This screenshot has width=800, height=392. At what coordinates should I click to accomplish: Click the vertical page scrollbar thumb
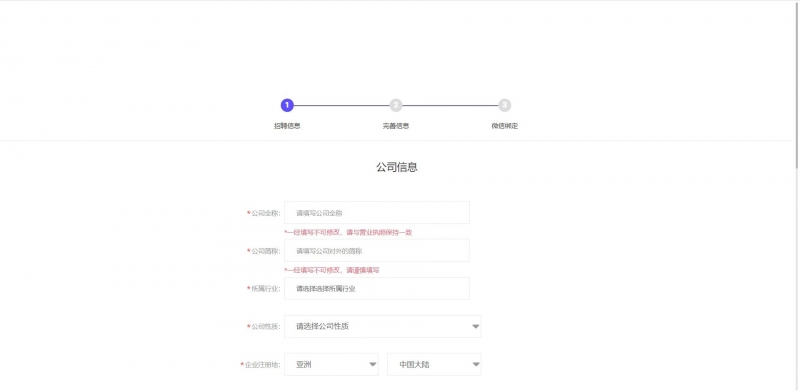[797, 84]
